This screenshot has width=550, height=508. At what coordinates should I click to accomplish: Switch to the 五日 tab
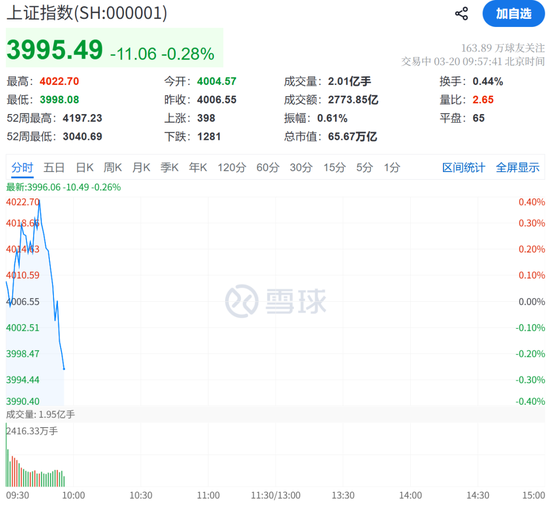pos(54,167)
